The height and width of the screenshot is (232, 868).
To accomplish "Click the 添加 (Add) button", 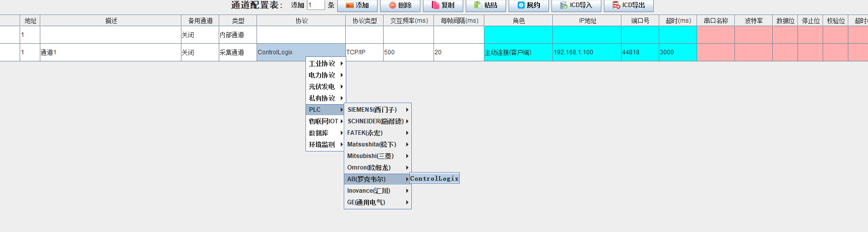I will click(357, 6).
